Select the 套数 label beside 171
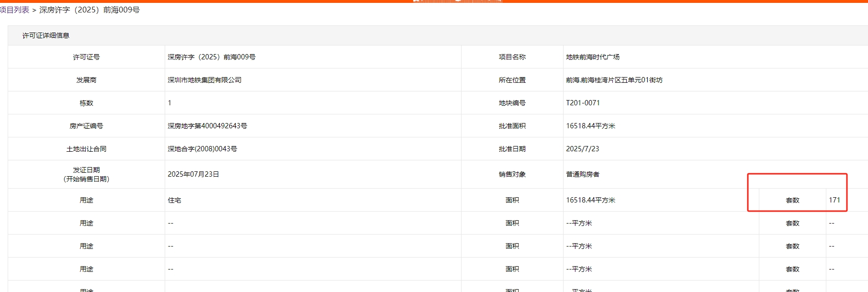868x292 pixels. click(x=793, y=200)
